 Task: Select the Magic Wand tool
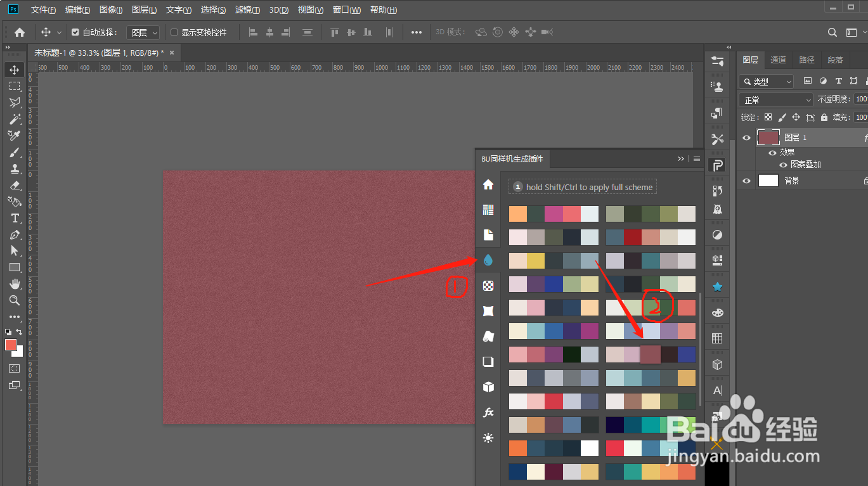pos(15,119)
